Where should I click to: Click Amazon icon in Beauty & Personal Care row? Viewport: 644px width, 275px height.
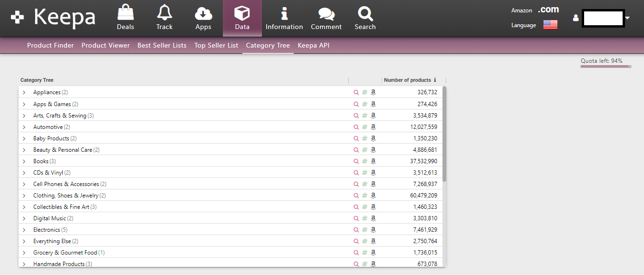373,149
